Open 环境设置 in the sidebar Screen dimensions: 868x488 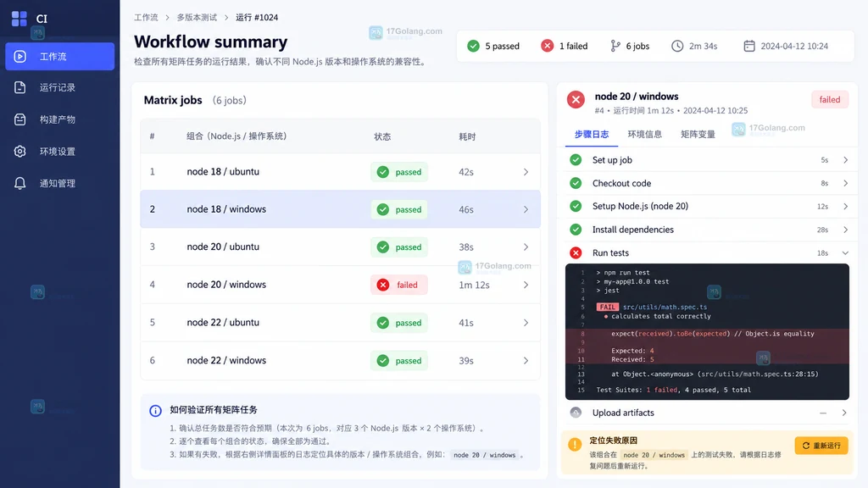pos(60,152)
